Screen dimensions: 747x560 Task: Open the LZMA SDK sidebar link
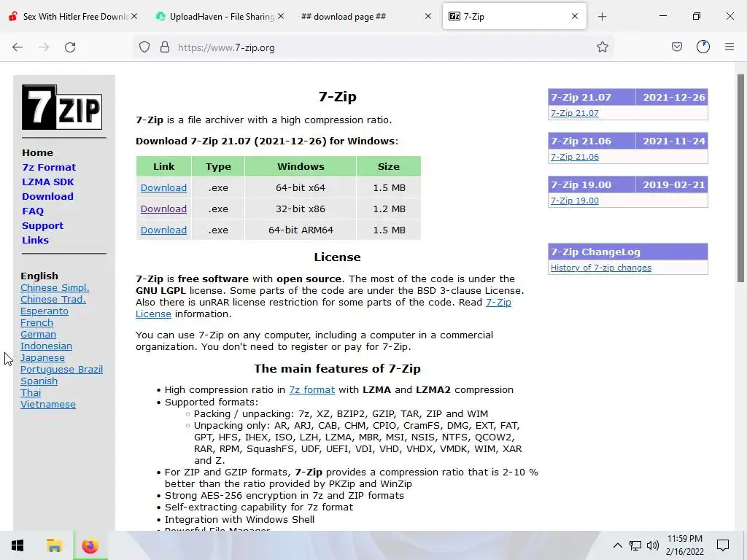tap(47, 182)
